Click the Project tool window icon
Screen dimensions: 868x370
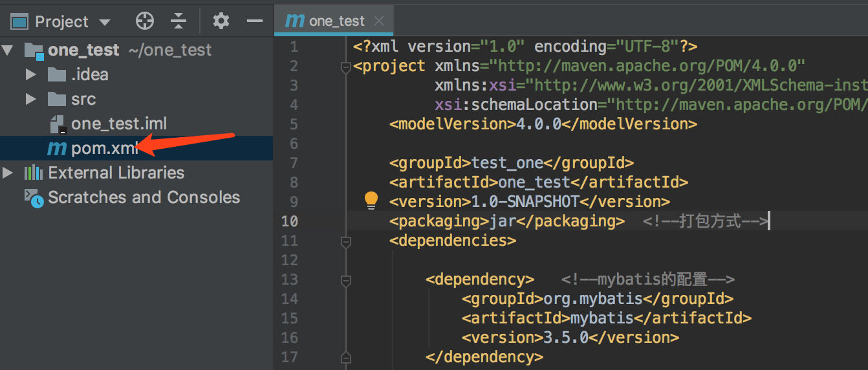(x=20, y=22)
